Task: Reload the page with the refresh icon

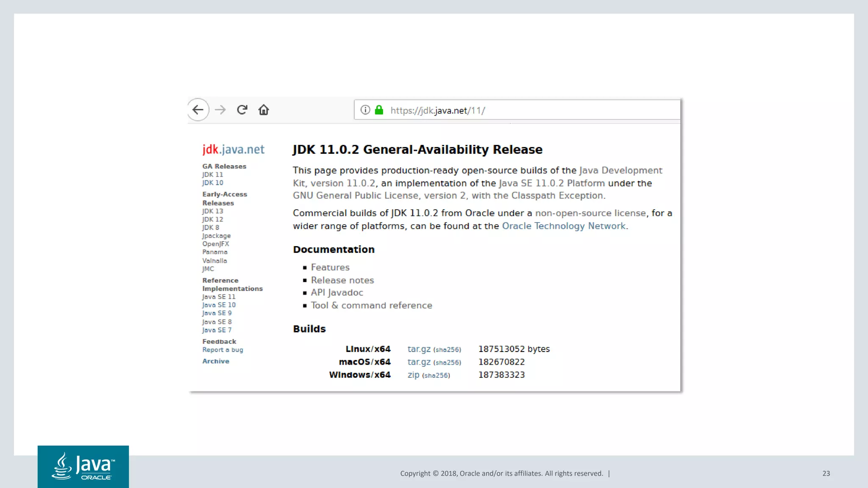Action: tap(242, 110)
